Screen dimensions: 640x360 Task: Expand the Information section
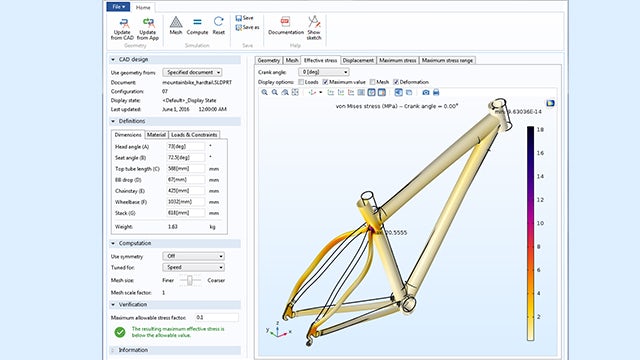113,350
